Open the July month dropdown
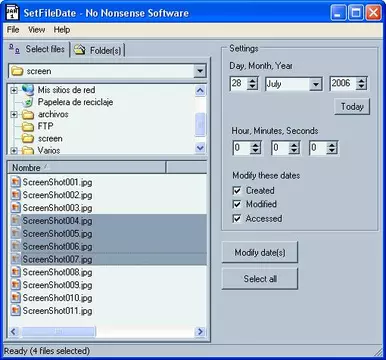Image resolution: width=386 pixels, height=360 pixels. click(315, 84)
